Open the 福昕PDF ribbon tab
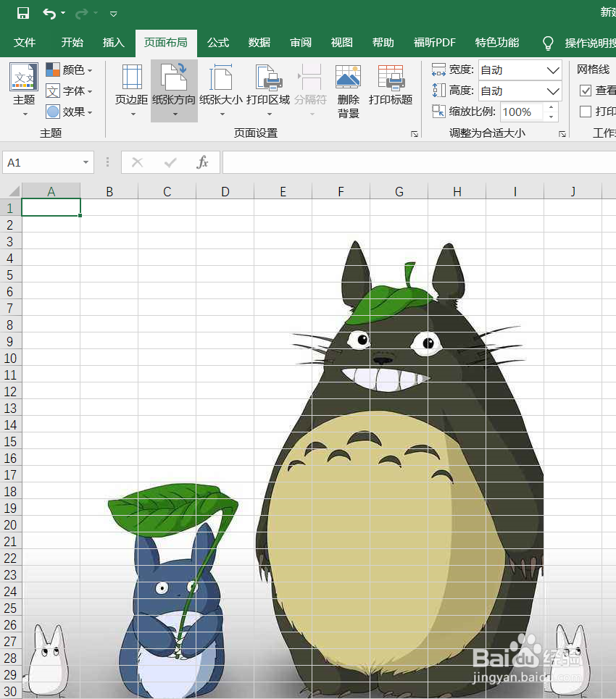This screenshot has height=699, width=616. pos(434,42)
